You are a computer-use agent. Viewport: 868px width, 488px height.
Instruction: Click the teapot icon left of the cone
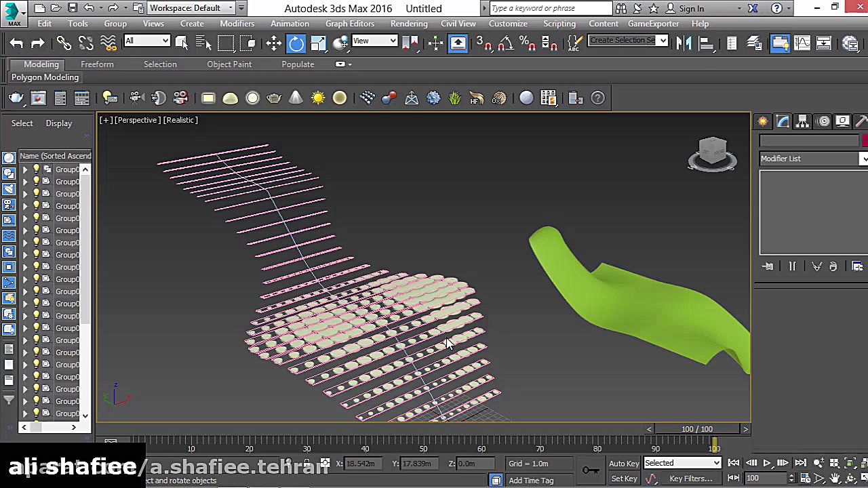click(274, 98)
